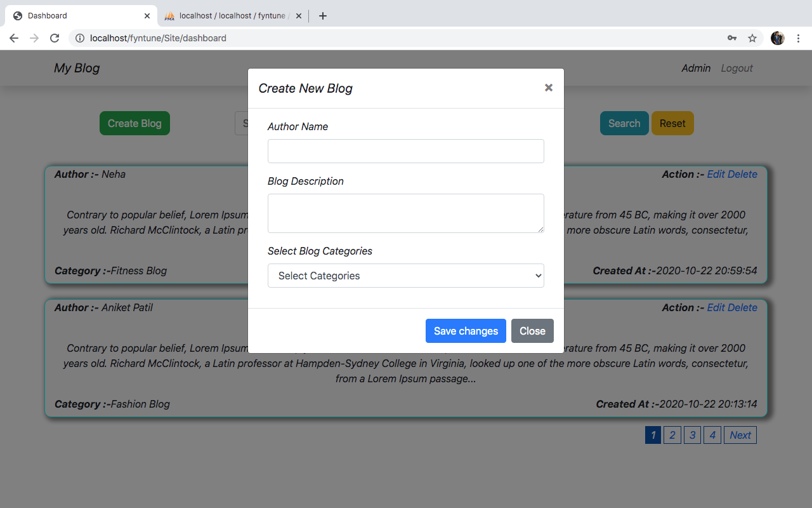Open Chrome's three-dot menu
The image size is (812, 508).
click(x=798, y=38)
